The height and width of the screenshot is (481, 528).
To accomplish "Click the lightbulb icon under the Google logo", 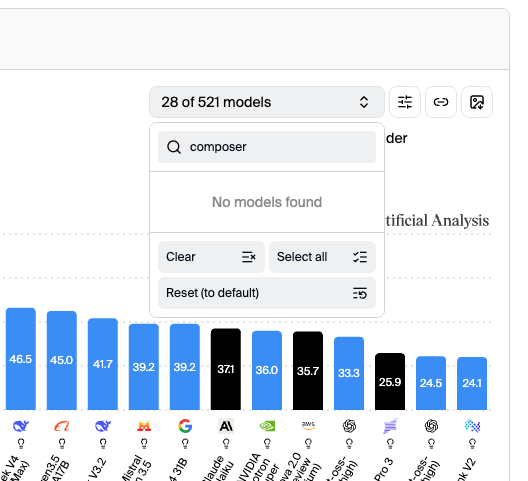I will 185,443.
